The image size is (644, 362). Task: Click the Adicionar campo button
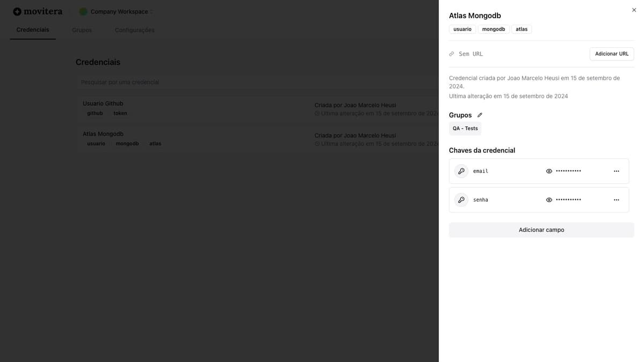[x=541, y=230]
